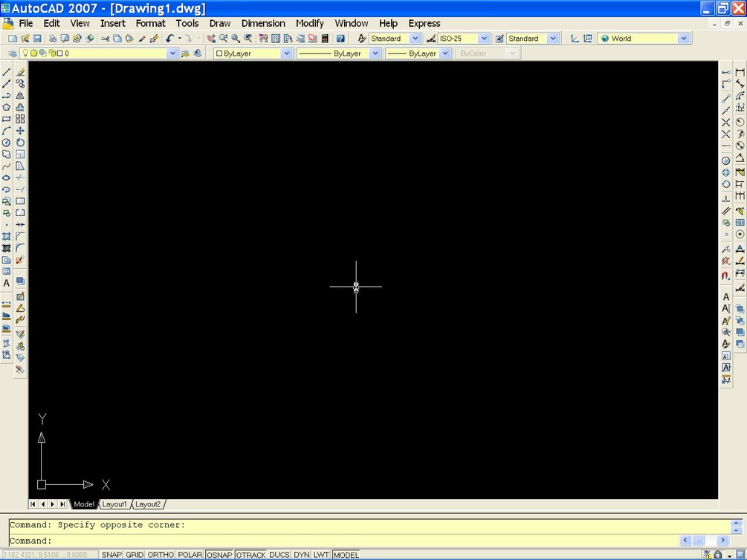The width and height of the screenshot is (747, 560).
Task: Click the MODEL button in status bar
Action: (346, 555)
